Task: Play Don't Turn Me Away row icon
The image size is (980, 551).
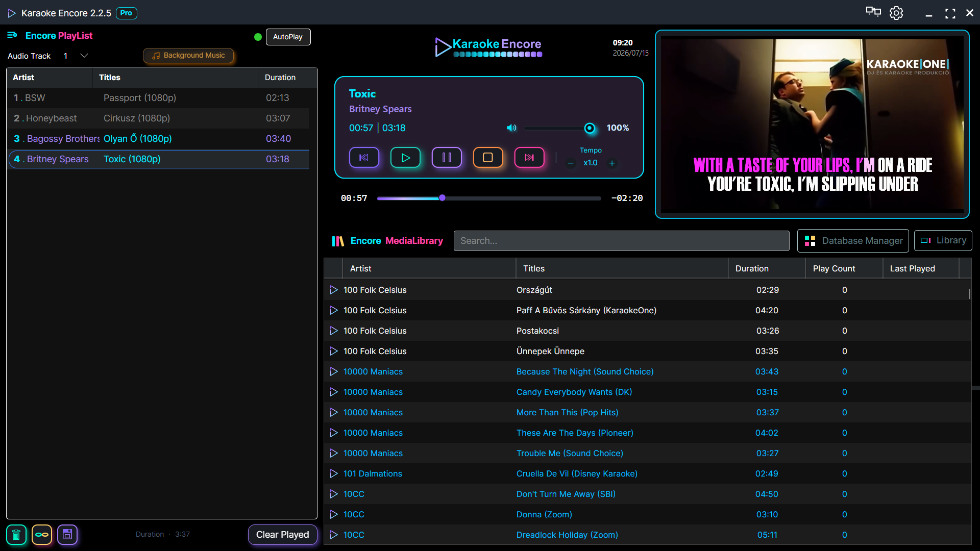Action: coord(334,494)
